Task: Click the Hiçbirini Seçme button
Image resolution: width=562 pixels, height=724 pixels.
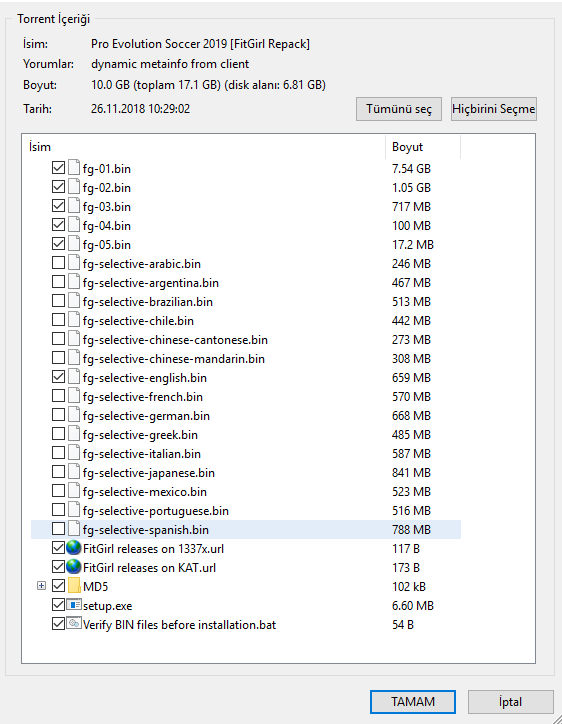Action: [x=494, y=109]
